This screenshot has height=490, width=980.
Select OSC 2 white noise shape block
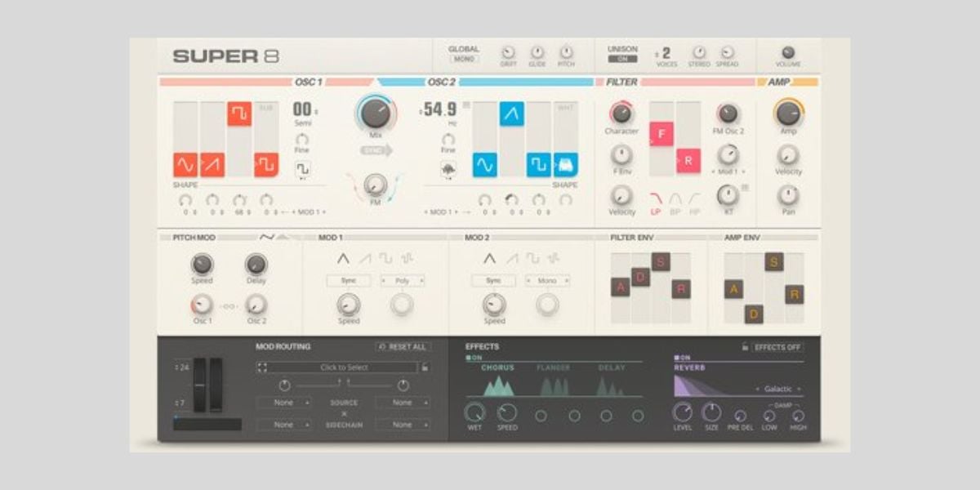pyautogui.click(x=566, y=165)
